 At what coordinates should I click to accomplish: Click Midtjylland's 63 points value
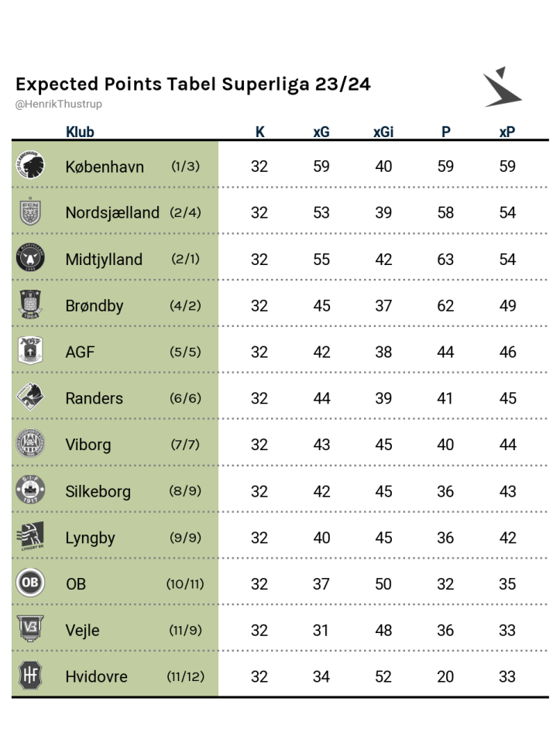(445, 259)
